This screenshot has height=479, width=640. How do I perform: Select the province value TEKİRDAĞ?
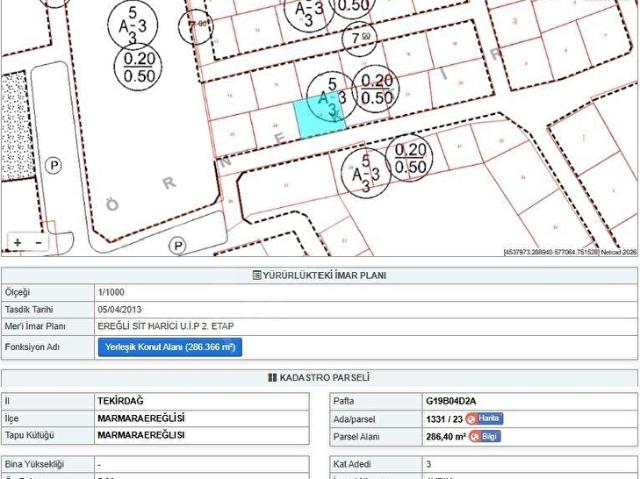(x=120, y=401)
